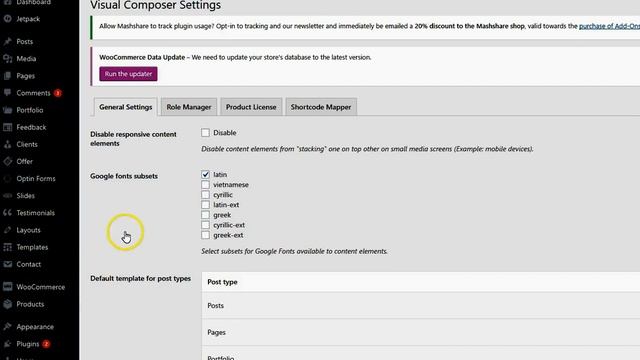Click the Testimonials quote icon
Screen dimensions: 640x360
pos(7,213)
